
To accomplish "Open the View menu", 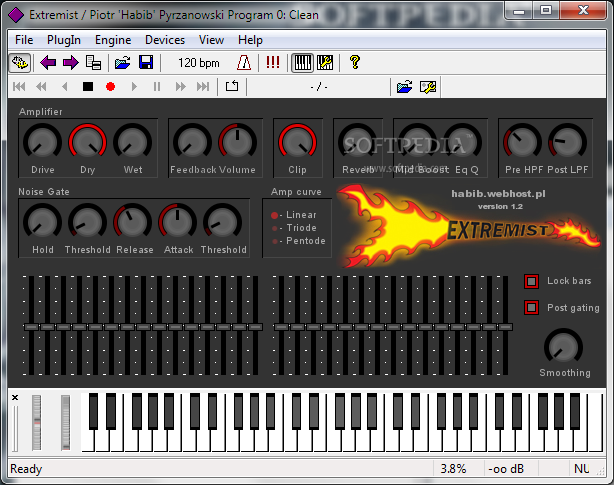I will 211,40.
